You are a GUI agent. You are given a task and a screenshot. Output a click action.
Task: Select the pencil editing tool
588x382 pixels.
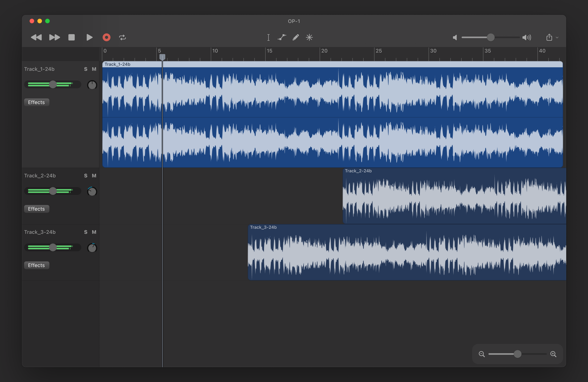(x=296, y=37)
